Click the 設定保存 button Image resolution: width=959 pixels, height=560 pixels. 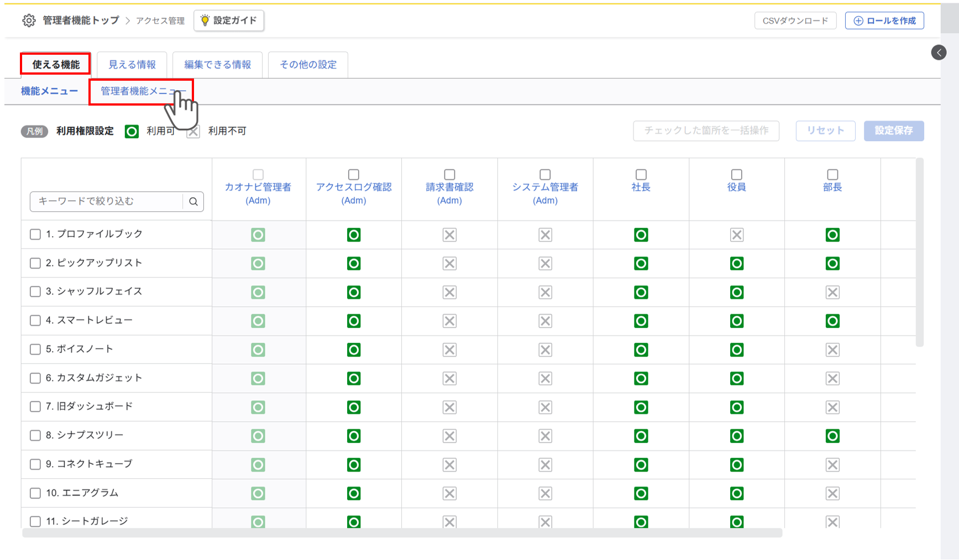pyautogui.click(x=893, y=131)
